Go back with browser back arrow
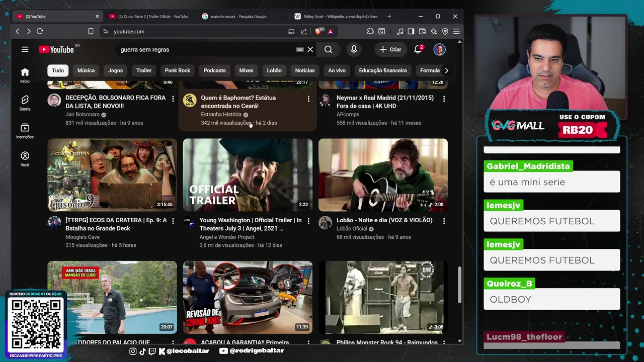Screen dimensions: 644x362 tap(18, 31)
